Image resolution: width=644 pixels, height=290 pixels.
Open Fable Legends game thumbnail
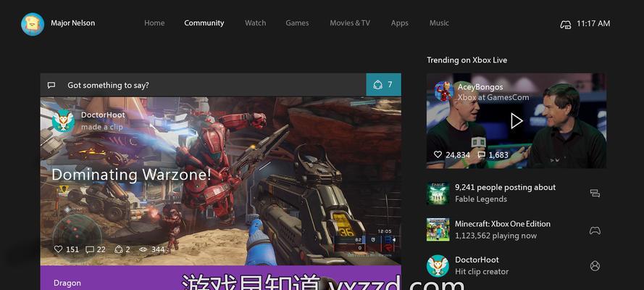(438, 193)
